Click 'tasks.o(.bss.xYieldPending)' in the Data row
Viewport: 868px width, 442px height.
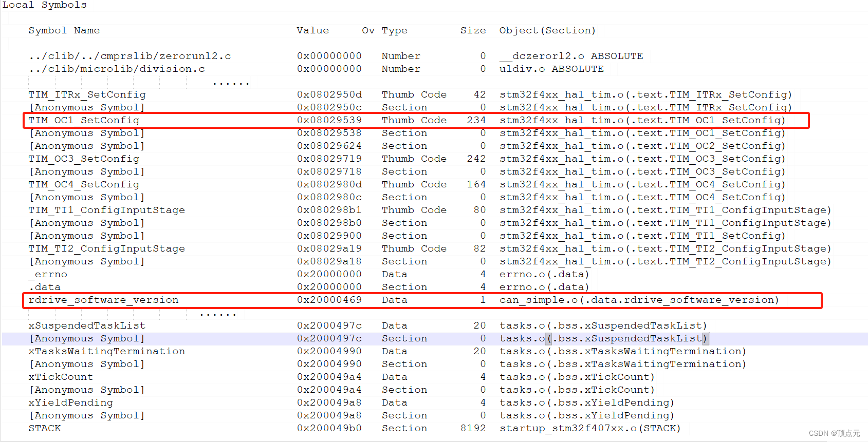[587, 402]
